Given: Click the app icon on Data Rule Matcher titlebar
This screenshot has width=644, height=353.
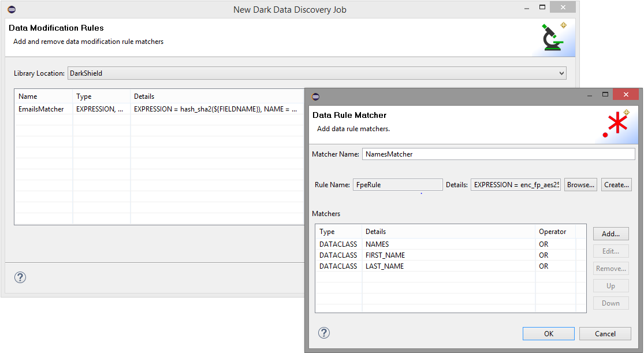Looking at the screenshot, I should click(x=314, y=94).
